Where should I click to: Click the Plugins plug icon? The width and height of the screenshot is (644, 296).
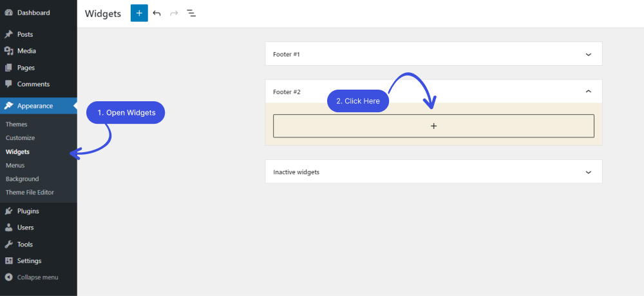tap(8, 212)
